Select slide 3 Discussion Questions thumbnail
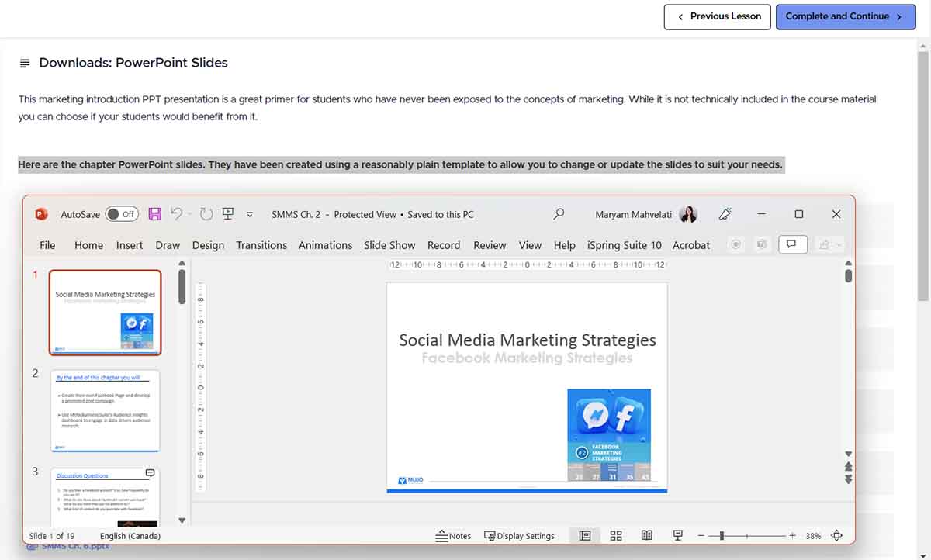The width and height of the screenshot is (931, 560). coord(105,497)
